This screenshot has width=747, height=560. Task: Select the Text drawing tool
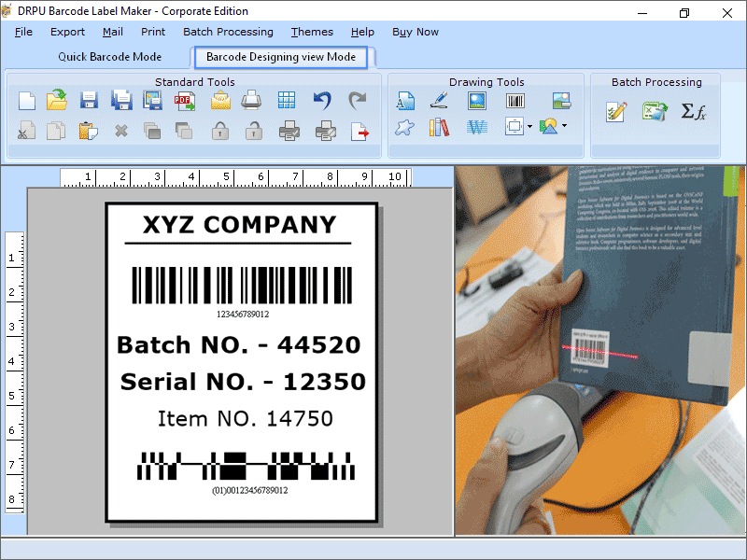coord(405,101)
